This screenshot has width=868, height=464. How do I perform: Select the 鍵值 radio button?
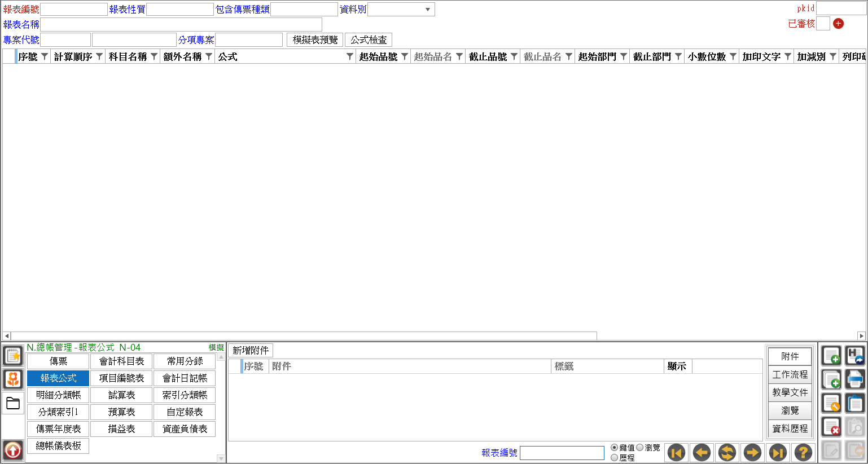point(614,448)
